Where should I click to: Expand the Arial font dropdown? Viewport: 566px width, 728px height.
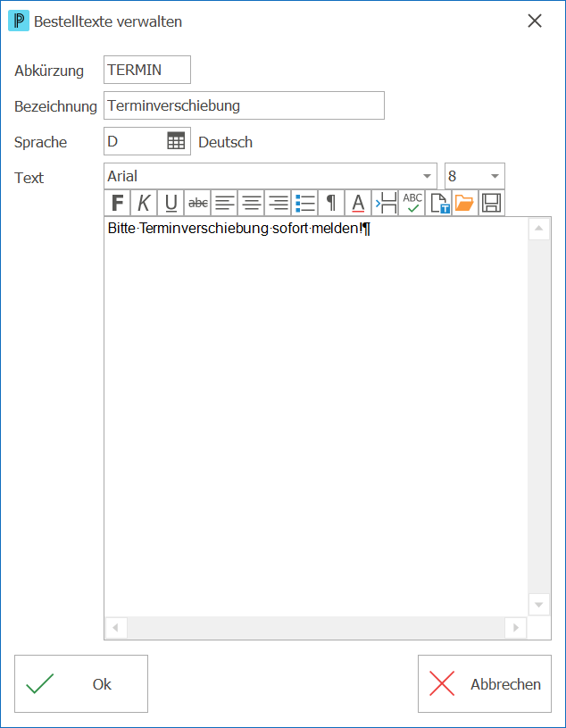[427, 177]
